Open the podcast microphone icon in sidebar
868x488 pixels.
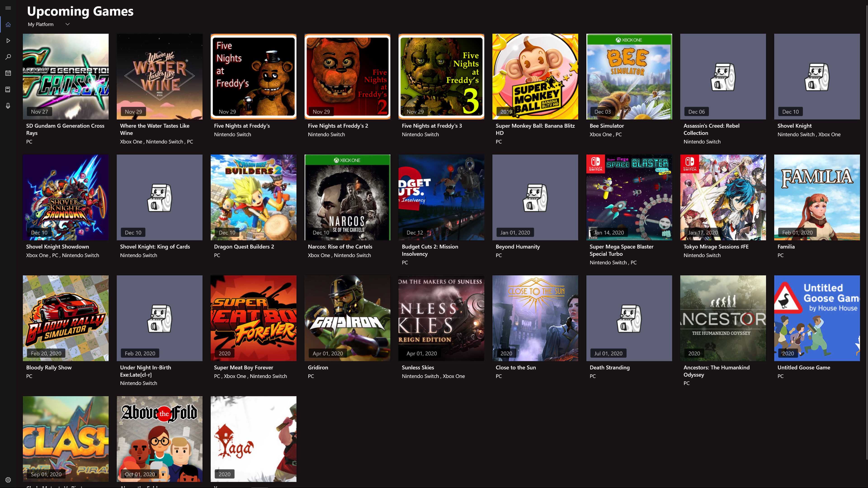8,106
